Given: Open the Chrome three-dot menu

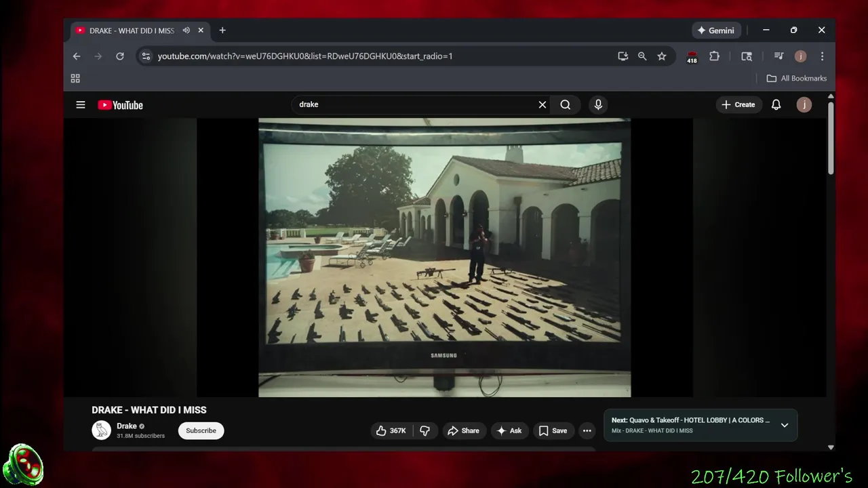Looking at the screenshot, I should tap(822, 56).
